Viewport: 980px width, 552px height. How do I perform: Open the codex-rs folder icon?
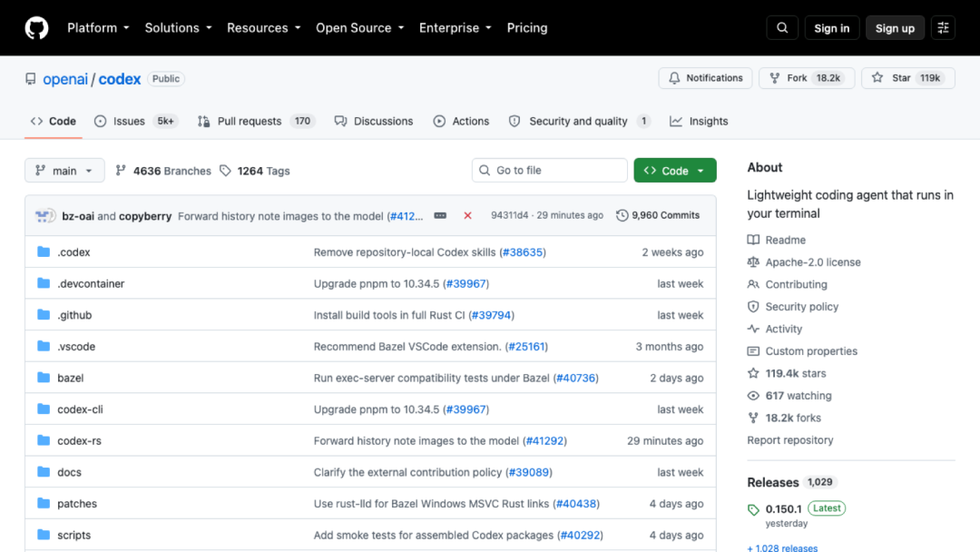point(44,440)
